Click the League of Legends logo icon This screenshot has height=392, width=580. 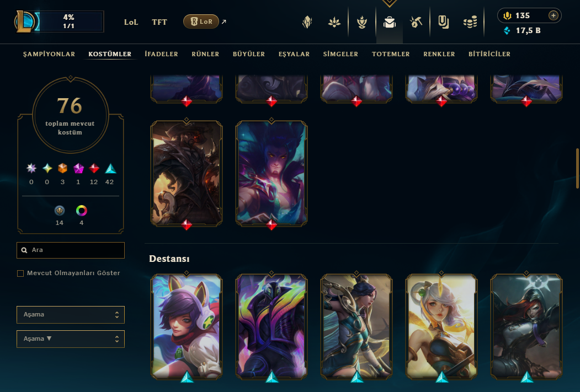pos(25,22)
